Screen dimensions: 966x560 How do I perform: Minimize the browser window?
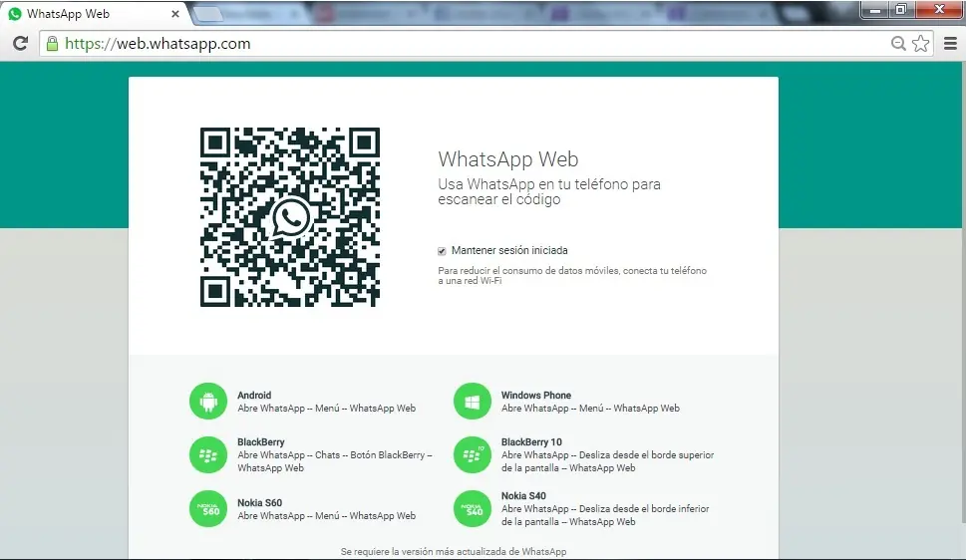[x=875, y=9]
